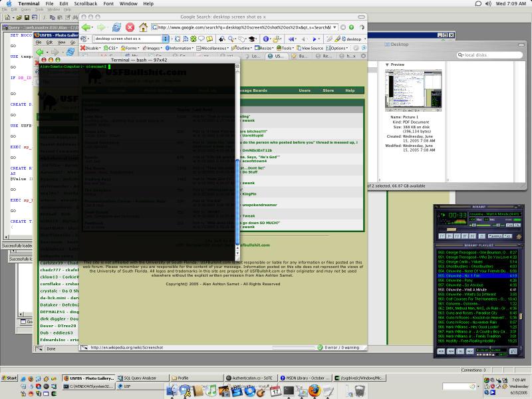532x399 pixels.
Task: Switch to SQL Query Analyzer taskbar button
Action: tap(142, 378)
